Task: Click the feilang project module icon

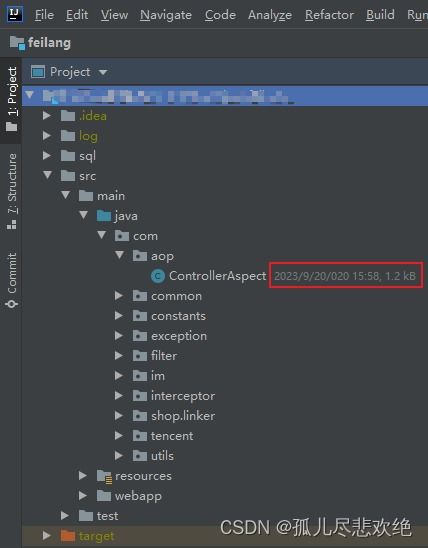Action: click(17, 43)
